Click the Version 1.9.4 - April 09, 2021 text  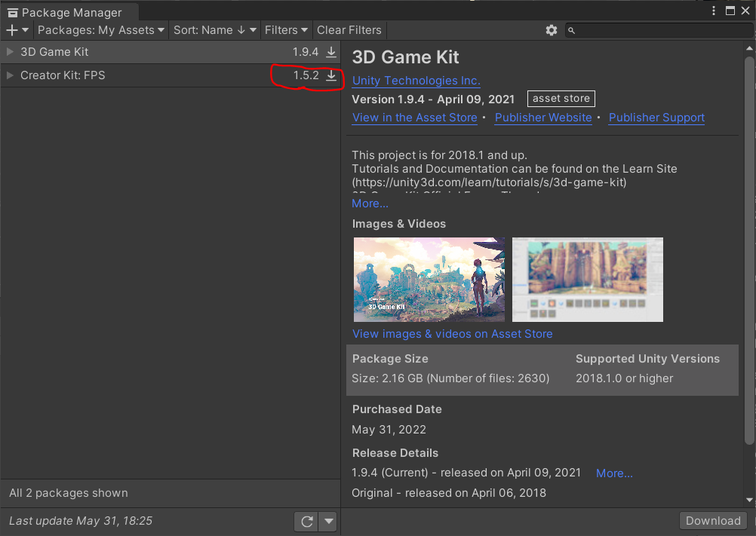pos(433,100)
